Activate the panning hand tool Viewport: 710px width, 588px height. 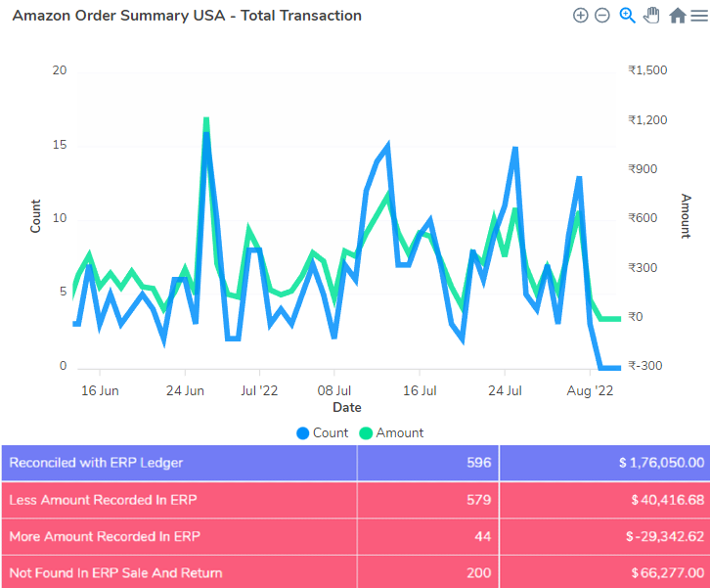(651, 16)
